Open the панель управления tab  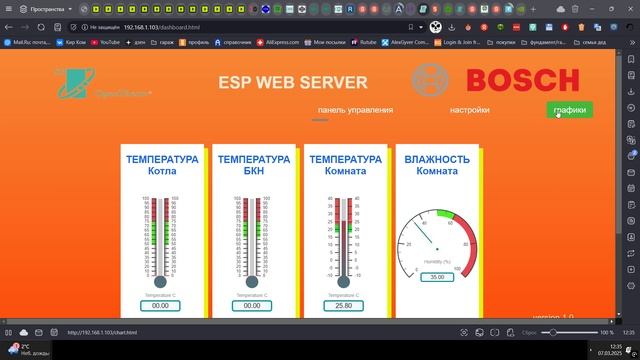tap(355, 110)
